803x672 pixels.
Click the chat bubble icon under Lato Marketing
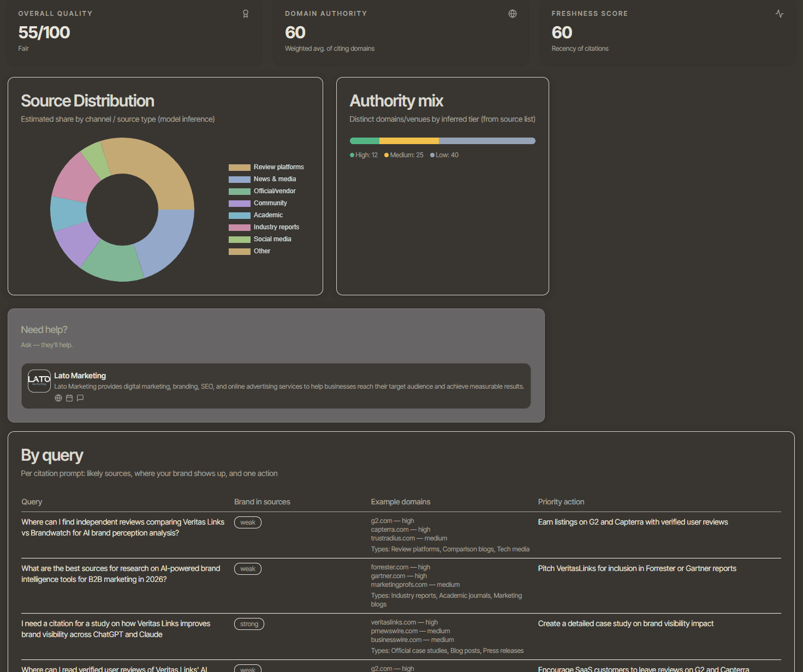(80, 398)
